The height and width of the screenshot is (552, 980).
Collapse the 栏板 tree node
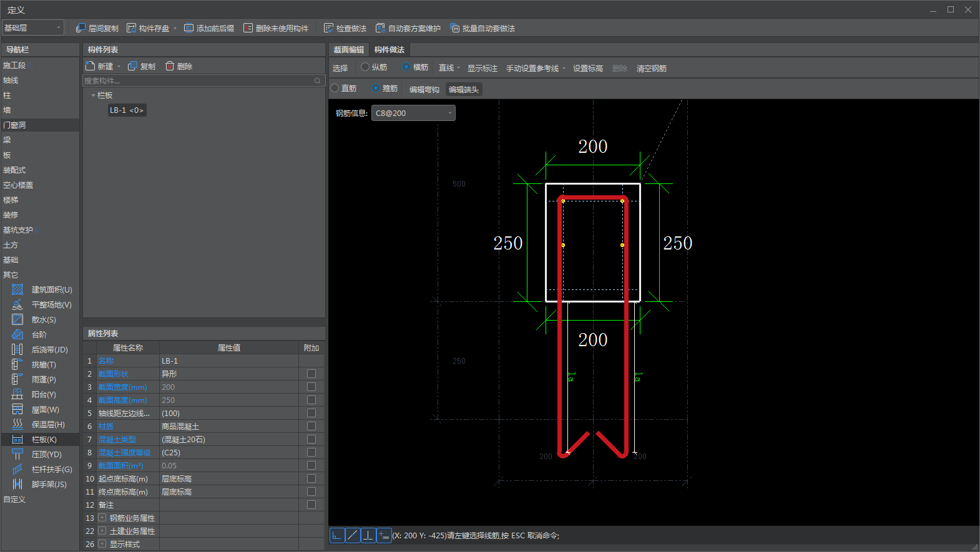point(93,95)
